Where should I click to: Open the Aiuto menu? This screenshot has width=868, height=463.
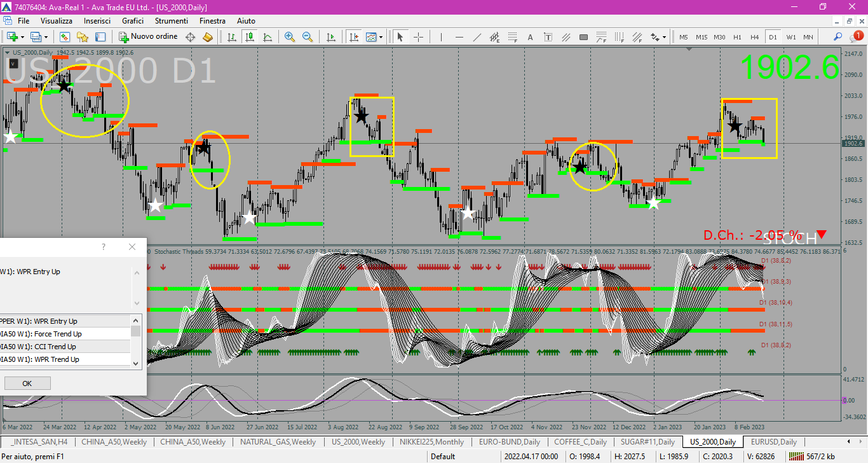click(246, 21)
